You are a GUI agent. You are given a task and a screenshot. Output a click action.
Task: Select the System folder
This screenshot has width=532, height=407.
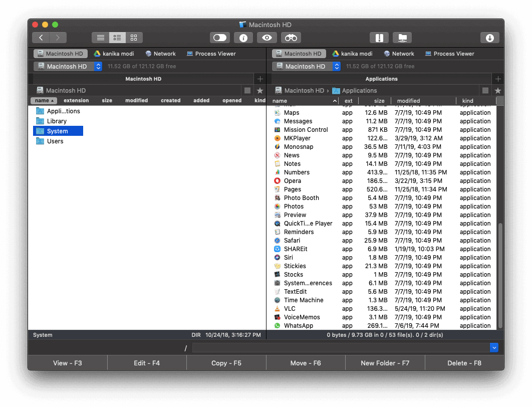click(x=58, y=131)
